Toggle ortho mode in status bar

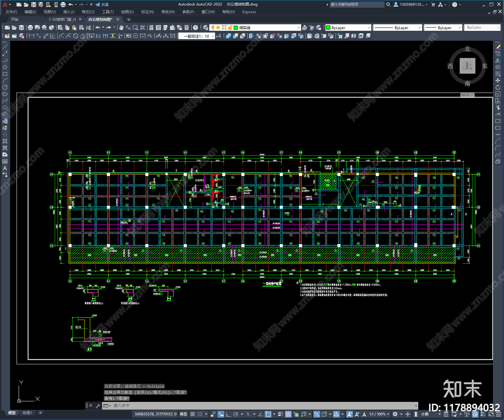point(228,414)
